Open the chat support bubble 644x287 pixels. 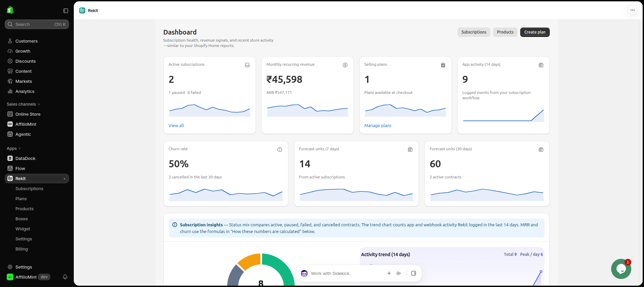coord(621,269)
